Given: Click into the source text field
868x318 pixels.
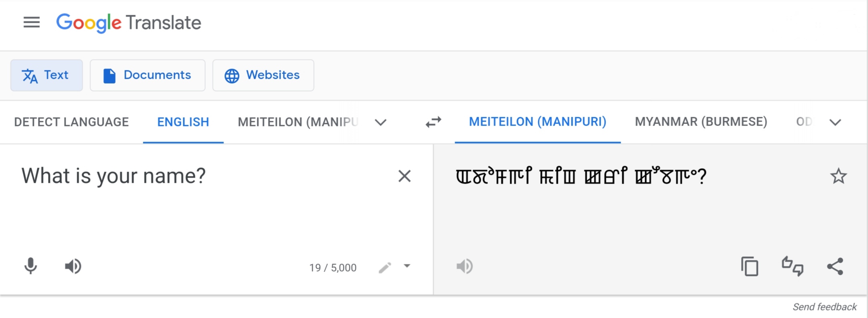Looking at the screenshot, I should (200, 208).
